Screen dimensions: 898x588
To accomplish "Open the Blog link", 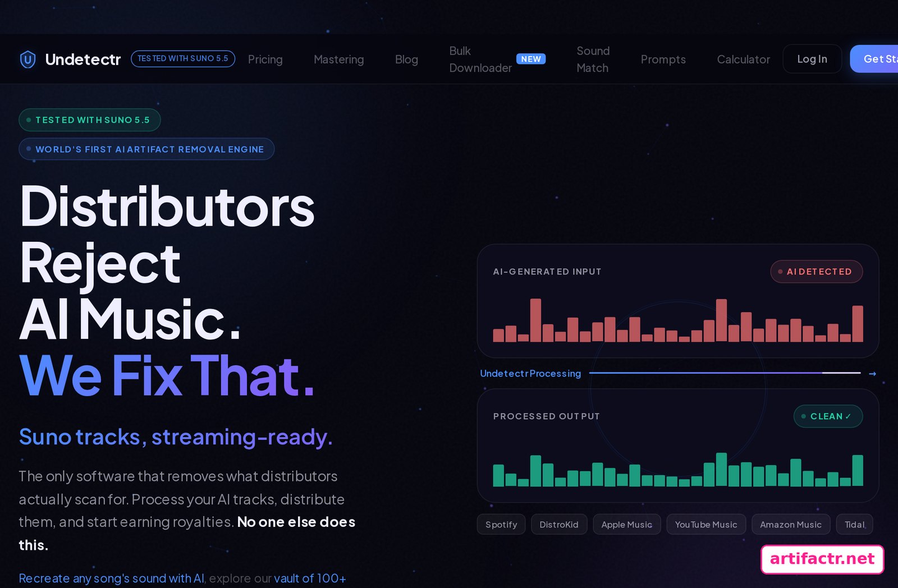I will click(x=406, y=59).
